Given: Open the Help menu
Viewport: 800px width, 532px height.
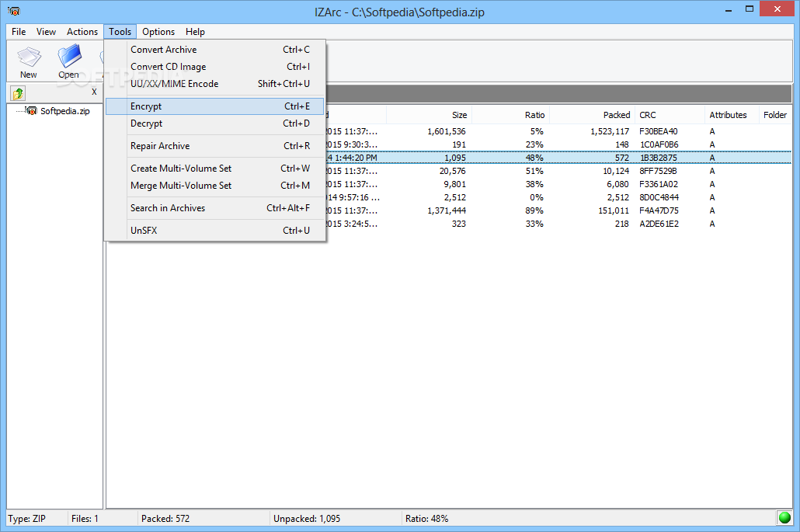Looking at the screenshot, I should click(195, 32).
